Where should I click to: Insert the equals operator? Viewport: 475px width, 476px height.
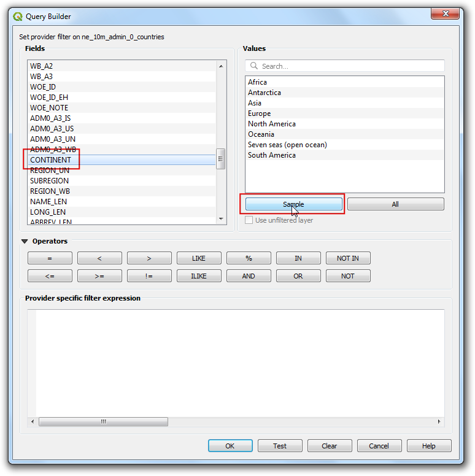pos(50,258)
